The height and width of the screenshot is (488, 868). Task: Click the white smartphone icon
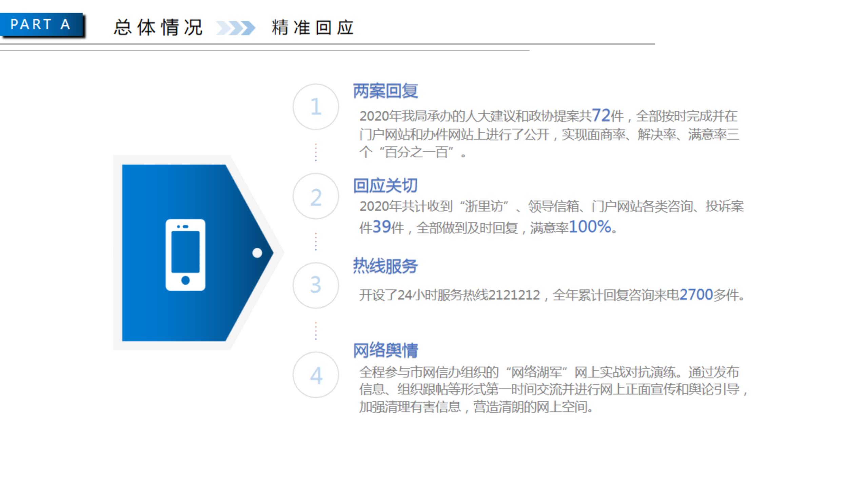tap(185, 255)
